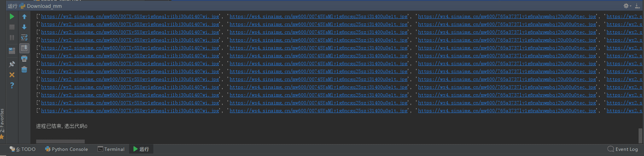Viewport: 644px width, 156px height.
Task: Toggle the Scroll to End button
Action: pos(24,48)
